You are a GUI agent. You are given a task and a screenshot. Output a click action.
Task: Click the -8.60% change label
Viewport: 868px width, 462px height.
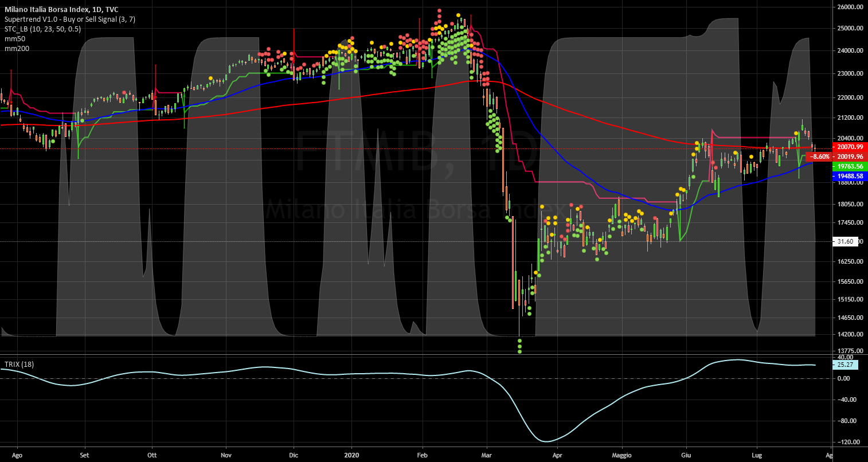(819, 156)
